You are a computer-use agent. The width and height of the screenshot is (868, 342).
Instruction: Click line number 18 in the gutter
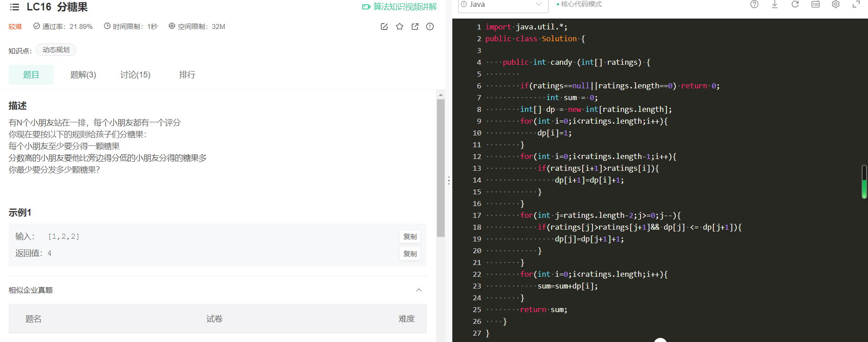coord(477,227)
